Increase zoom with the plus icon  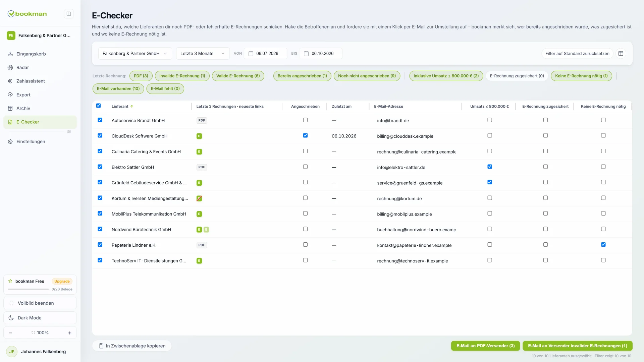pos(70,333)
